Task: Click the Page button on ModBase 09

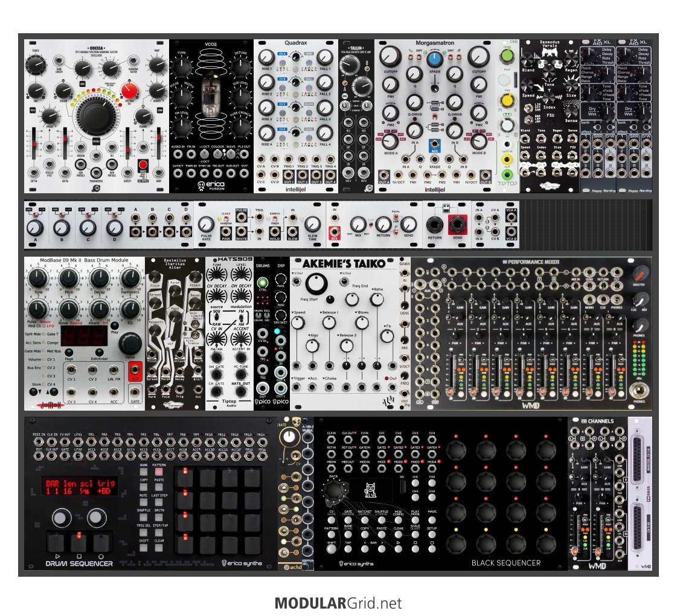Action: click(x=68, y=353)
